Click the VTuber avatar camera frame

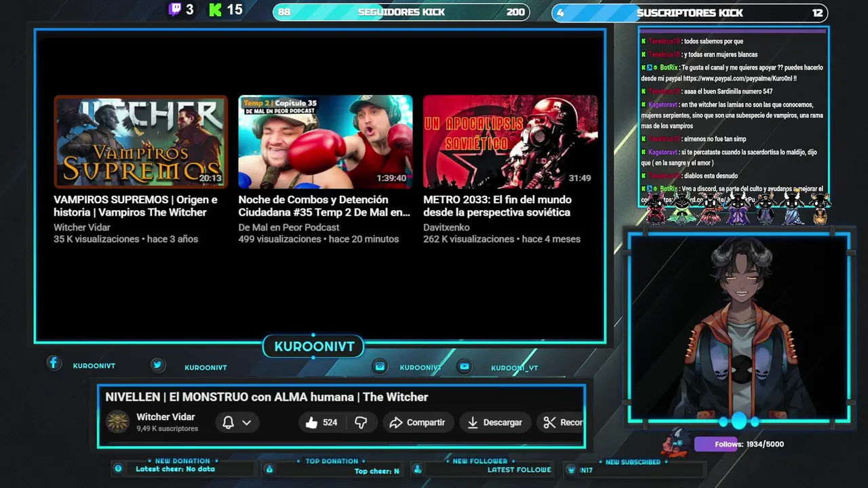click(x=739, y=327)
